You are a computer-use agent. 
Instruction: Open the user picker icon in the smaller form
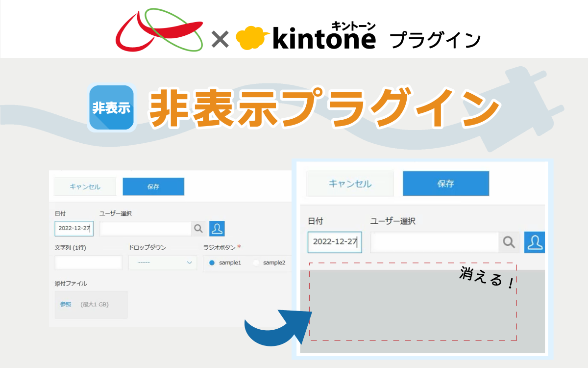(217, 229)
